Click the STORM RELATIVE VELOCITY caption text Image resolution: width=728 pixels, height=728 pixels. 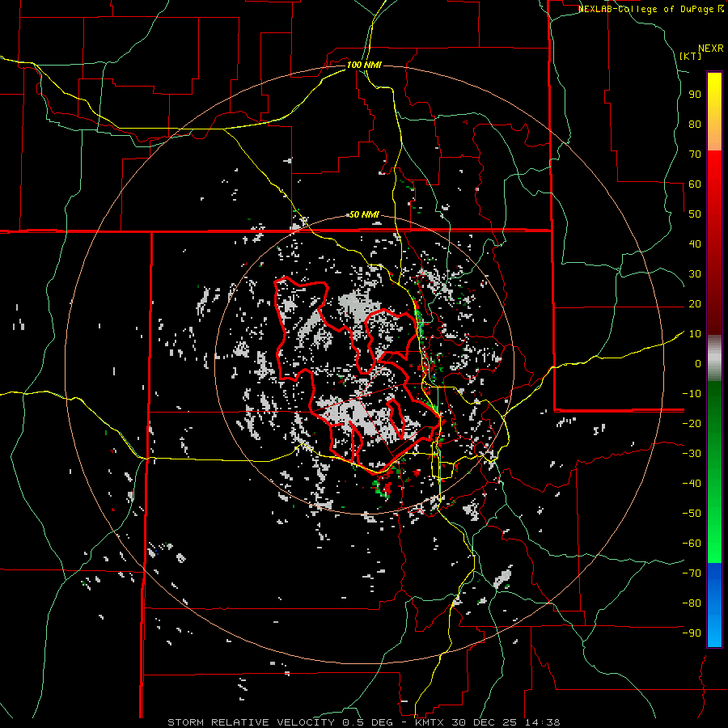(x=251, y=722)
